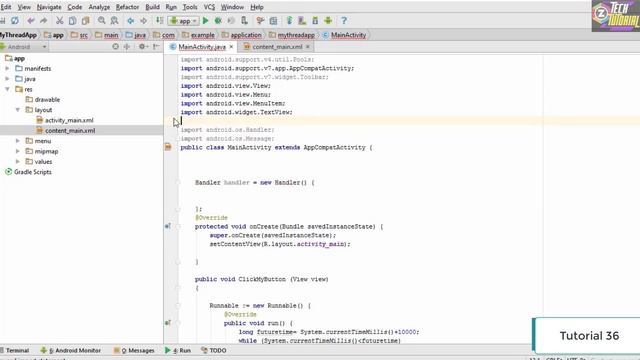Click the com breadcrumb folder
Screen dimensions: 640x360
coord(164,35)
